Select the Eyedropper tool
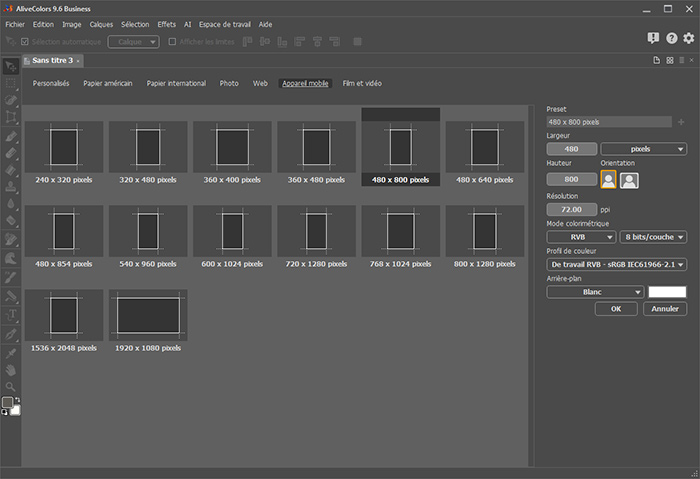The width and height of the screenshot is (700, 479). pyautogui.click(x=10, y=353)
